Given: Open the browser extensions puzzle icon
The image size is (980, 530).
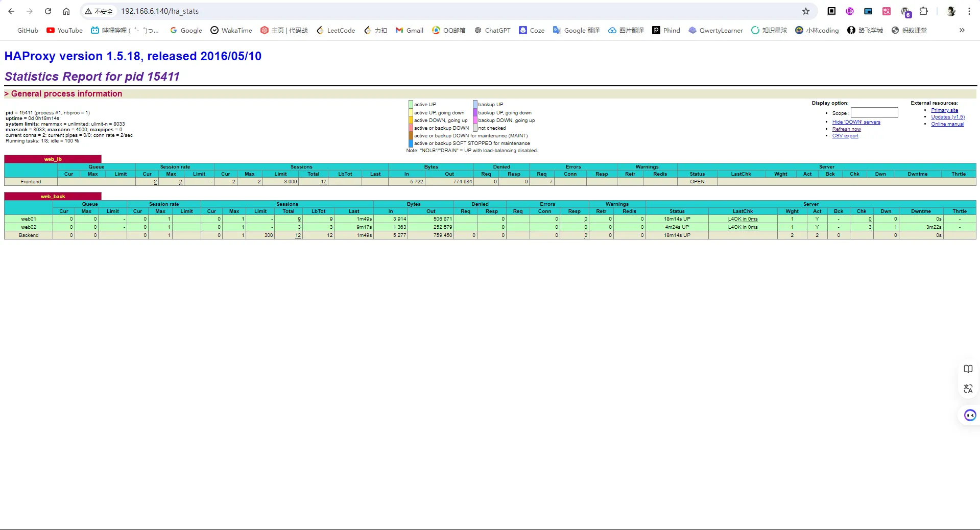Looking at the screenshot, I should (924, 11).
